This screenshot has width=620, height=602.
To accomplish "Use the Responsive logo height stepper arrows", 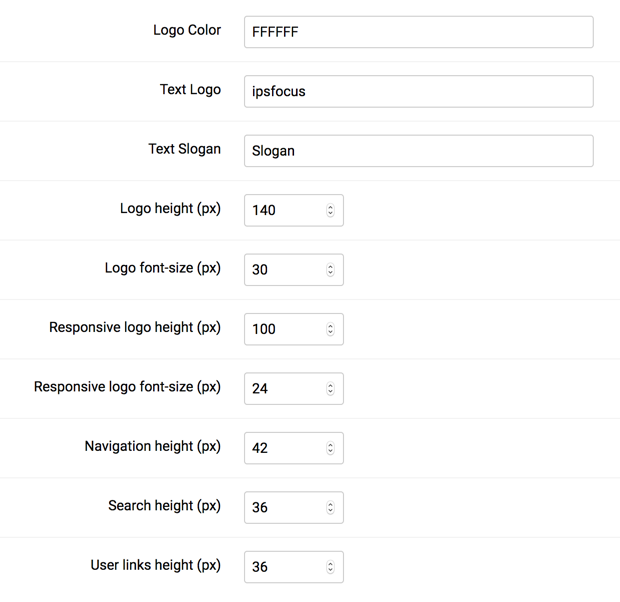I will pyautogui.click(x=330, y=329).
